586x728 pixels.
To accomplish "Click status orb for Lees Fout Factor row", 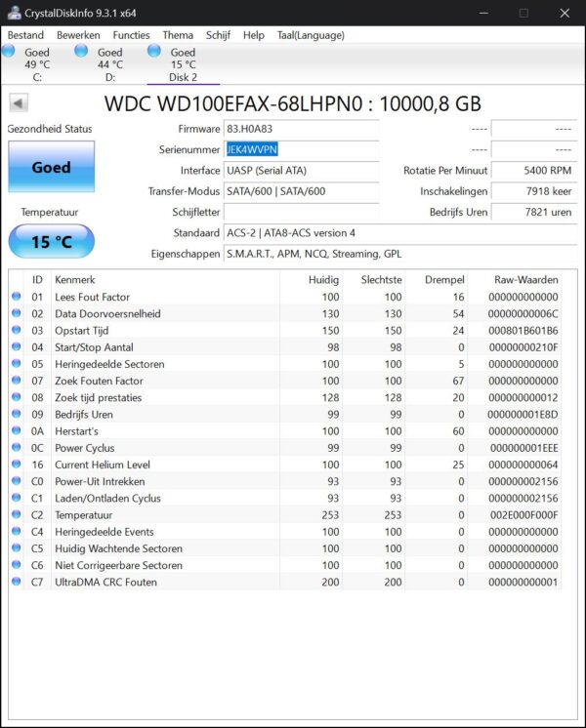I will (17, 297).
